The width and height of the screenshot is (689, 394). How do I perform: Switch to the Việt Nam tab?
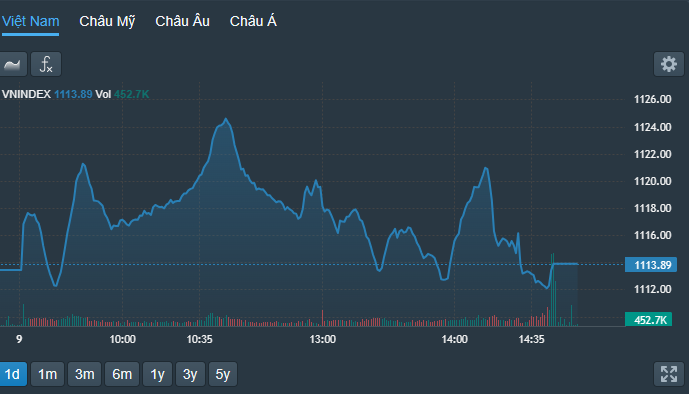coord(30,21)
